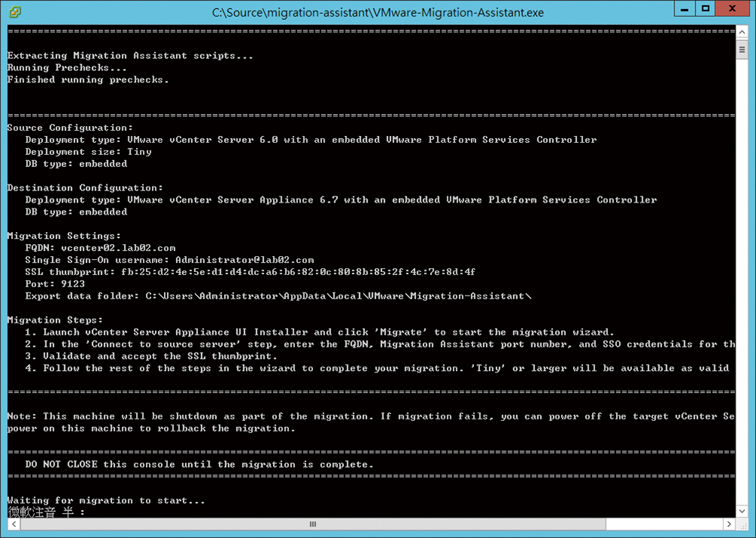Click 'DB type: embedded' under Destination Configuration
Screen dimensions: 756x538
tap(76, 212)
